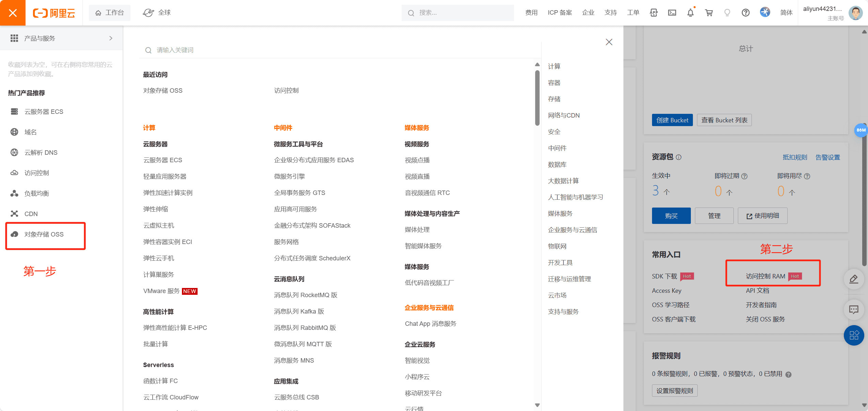Click the 设置报警规则 button

(x=675, y=391)
